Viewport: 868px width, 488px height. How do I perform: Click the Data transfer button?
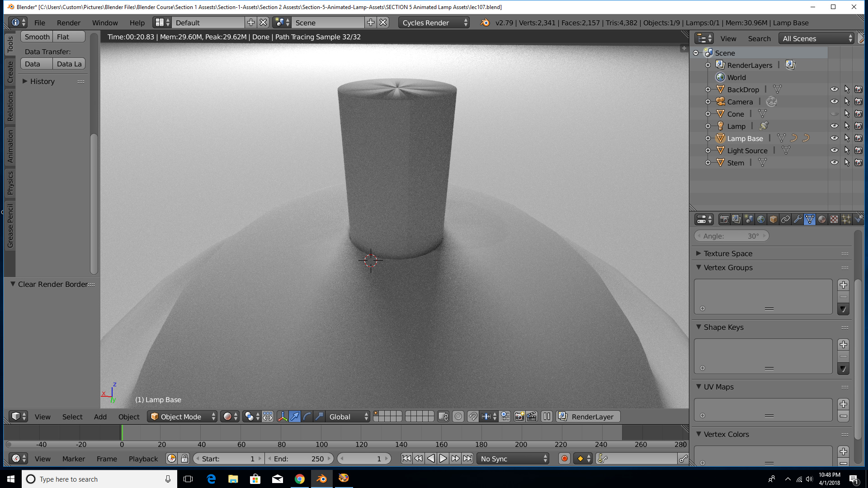(x=37, y=64)
